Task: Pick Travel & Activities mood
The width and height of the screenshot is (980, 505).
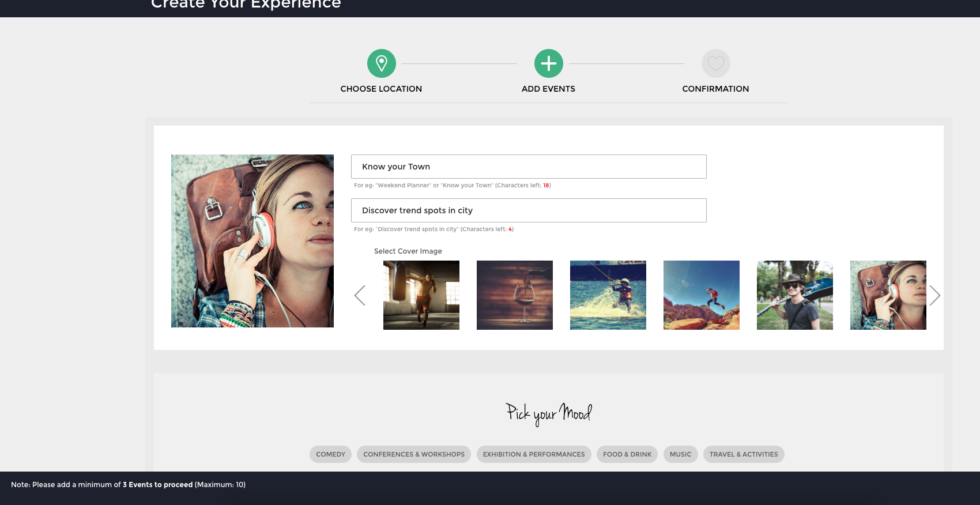Action: point(744,454)
